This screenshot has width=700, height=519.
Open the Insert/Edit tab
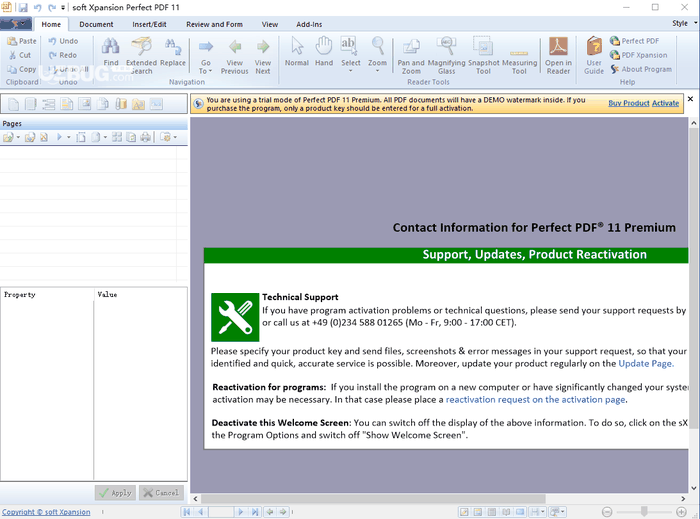click(149, 25)
